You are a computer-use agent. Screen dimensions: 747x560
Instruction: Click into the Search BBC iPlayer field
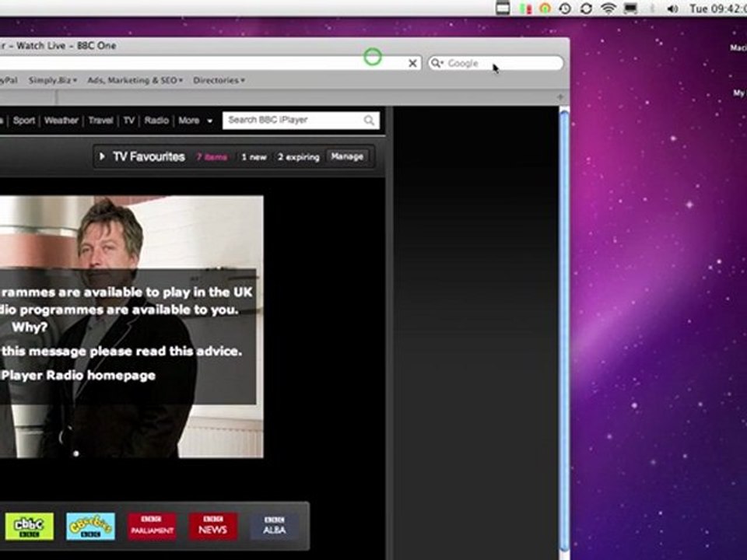point(301,121)
